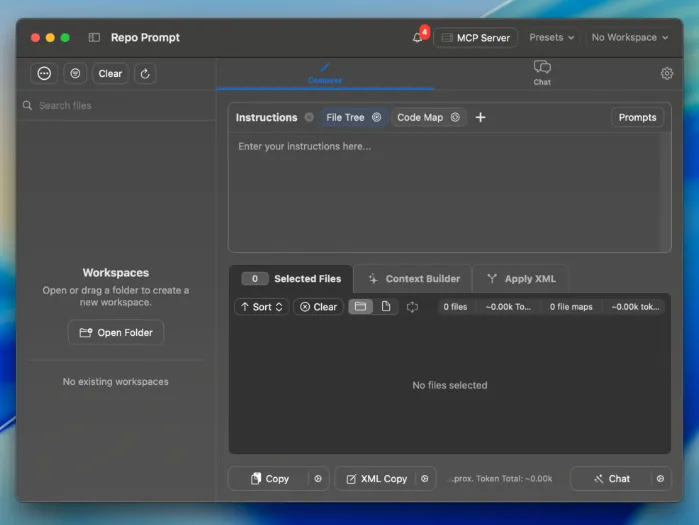Image resolution: width=699 pixels, height=525 pixels.
Task: Open the MCP Server button
Action: (475, 38)
